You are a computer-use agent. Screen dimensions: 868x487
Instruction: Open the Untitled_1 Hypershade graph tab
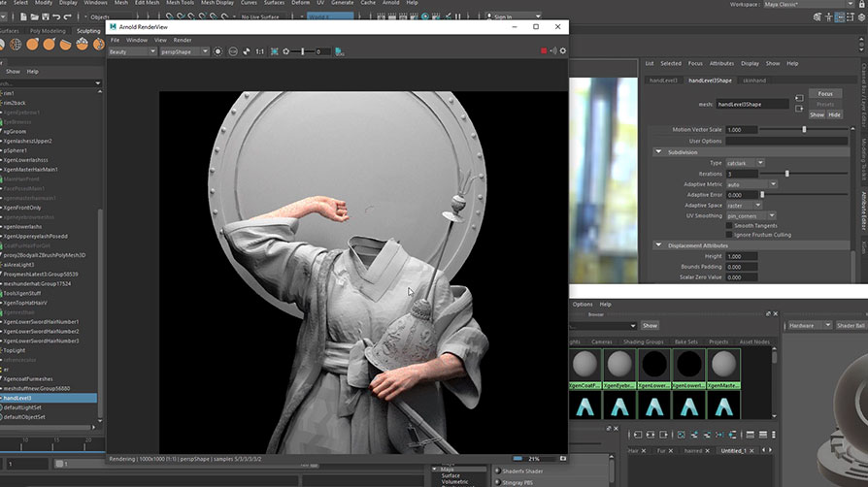(734, 450)
